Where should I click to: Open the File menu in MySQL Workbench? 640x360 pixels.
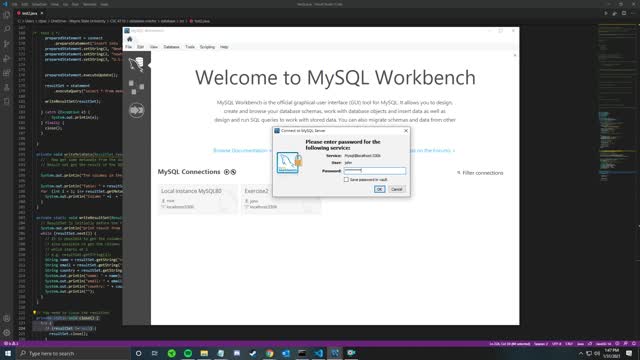pos(129,47)
